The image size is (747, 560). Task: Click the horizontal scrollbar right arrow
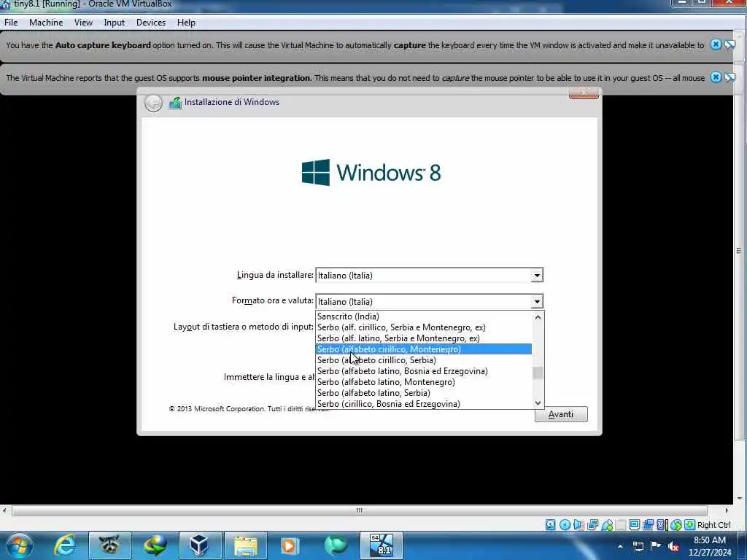pyautogui.click(x=727, y=510)
